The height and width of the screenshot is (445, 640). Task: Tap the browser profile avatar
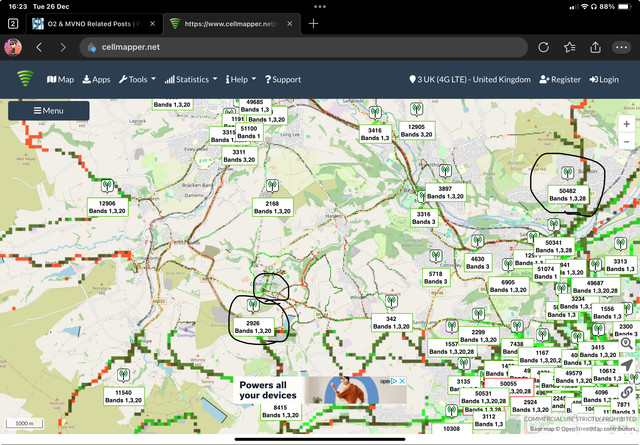[13, 47]
